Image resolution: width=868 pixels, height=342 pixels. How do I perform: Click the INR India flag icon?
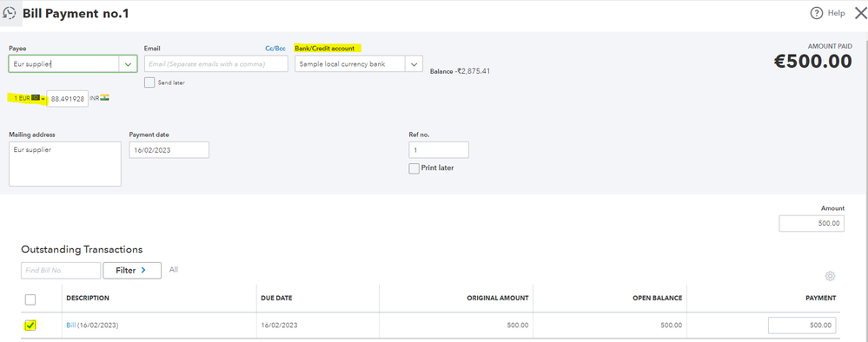coord(105,98)
